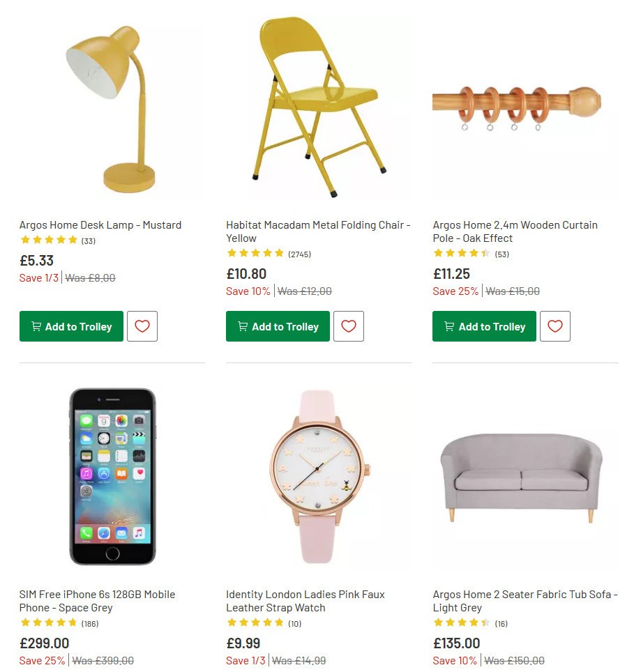
Task: Click the star rating of the folding chair
Action: [x=255, y=254]
